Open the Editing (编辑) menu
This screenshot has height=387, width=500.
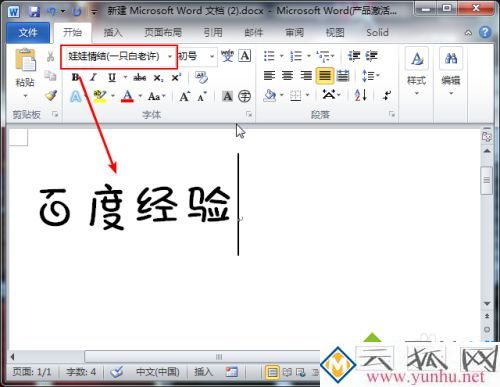451,71
